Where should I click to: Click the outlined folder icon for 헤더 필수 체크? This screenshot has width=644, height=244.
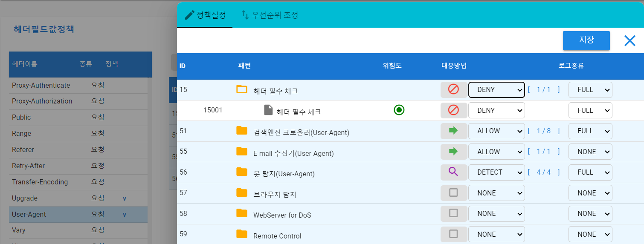pyautogui.click(x=242, y=89)
